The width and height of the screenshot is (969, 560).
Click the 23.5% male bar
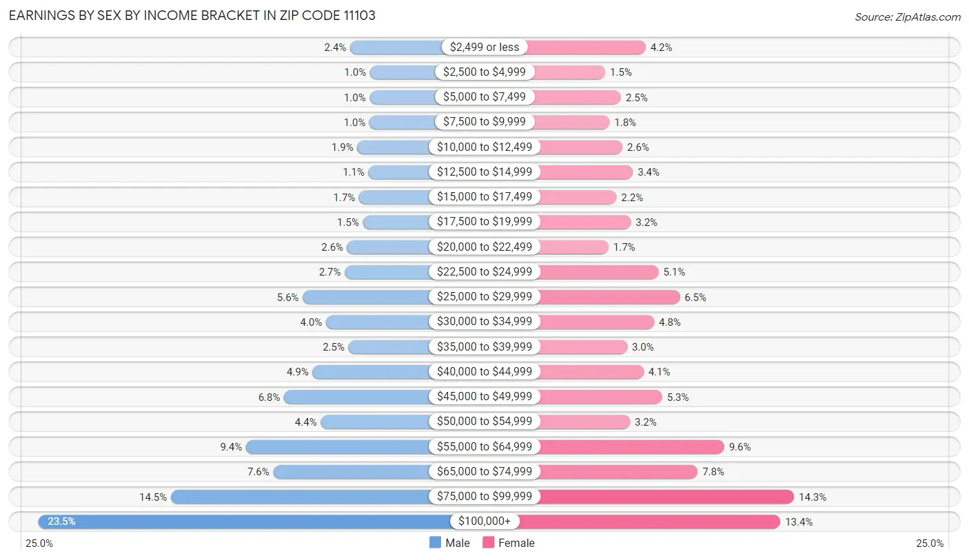261,521
